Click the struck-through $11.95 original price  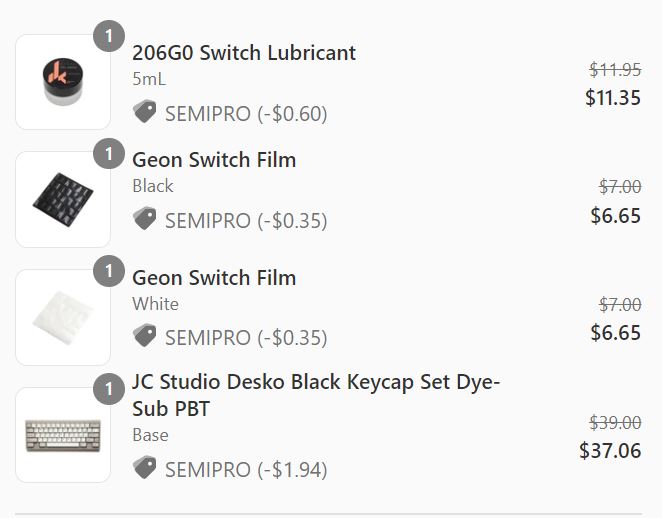[616, 70]
